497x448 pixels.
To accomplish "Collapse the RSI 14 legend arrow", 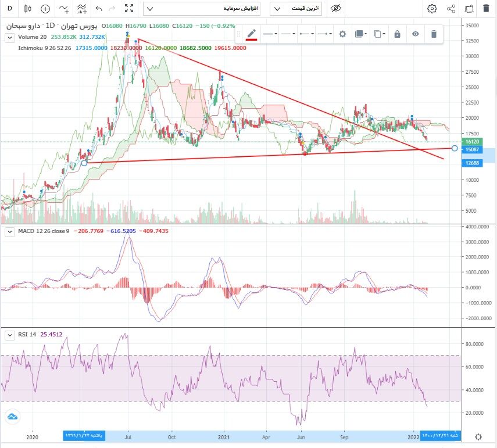I will click(9, 335).
